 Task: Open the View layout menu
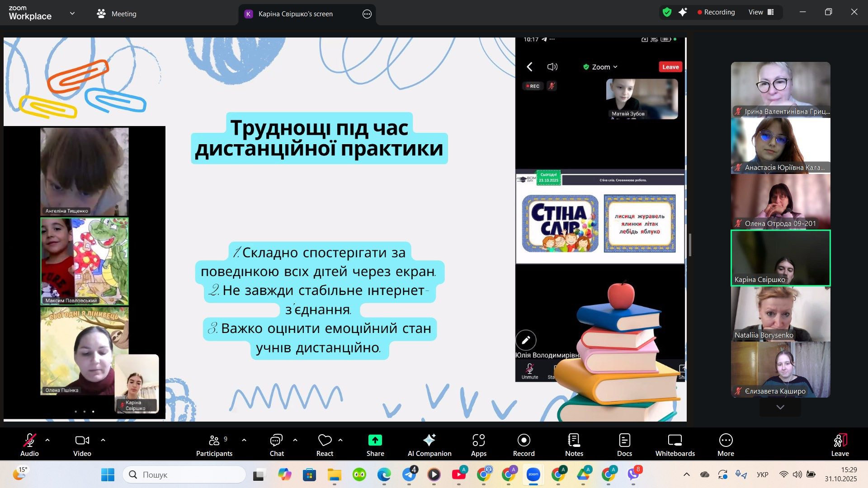(761, 12)
